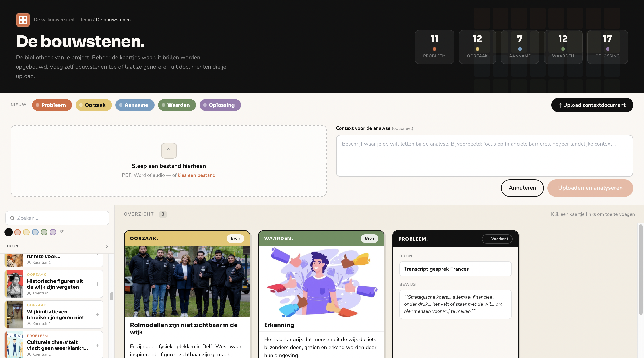Click the upload arrow icon in dropzone
This screenshot has height=358, width=644.
[x=169, y=151]
